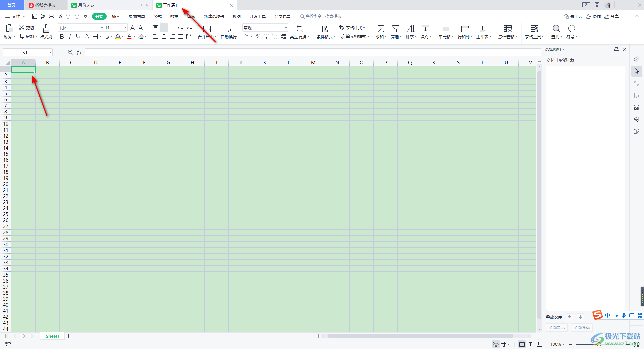644x349 pixels.
Task: Toggle center horizontal alignment
Action: coord(164,36)
